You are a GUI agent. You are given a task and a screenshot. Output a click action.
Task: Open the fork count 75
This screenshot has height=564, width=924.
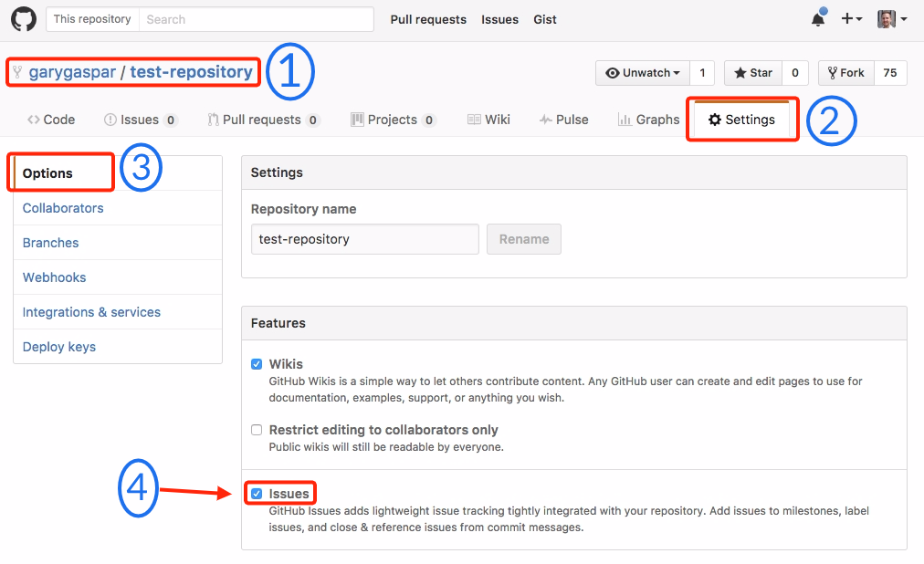click(890, 73)
